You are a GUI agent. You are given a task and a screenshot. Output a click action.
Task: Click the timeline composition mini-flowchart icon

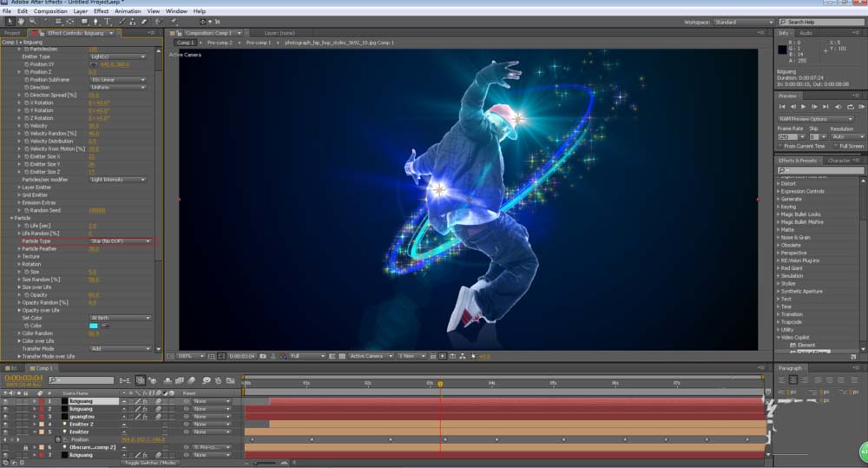tap(125, 380)
